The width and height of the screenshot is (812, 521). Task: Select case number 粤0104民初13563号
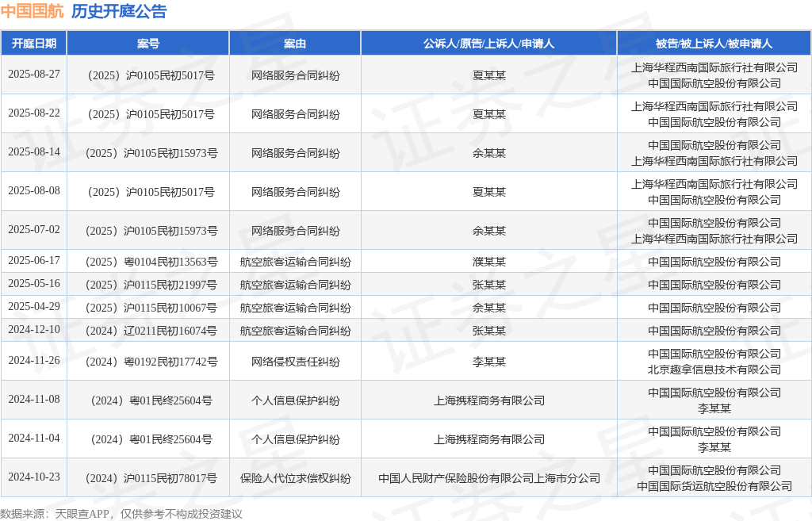[151, 262]
